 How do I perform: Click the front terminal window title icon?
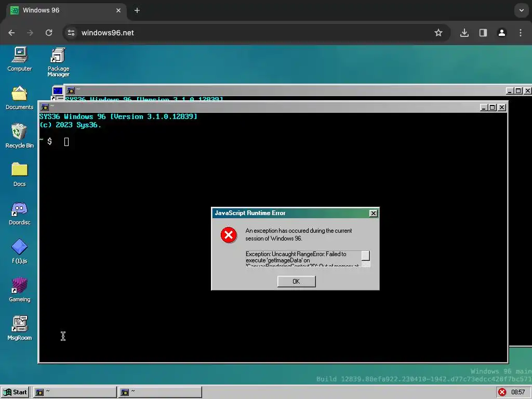coord(45,107)
